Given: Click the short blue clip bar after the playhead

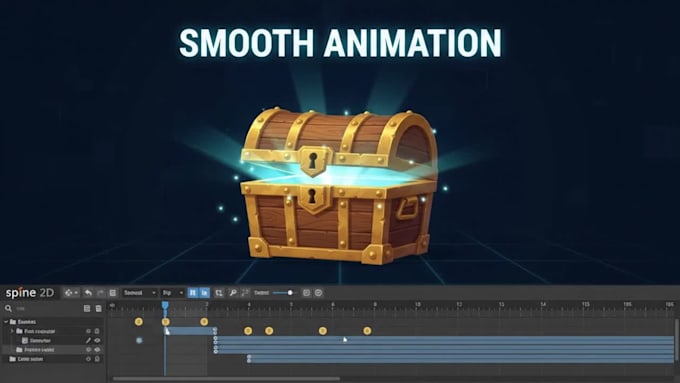Looking at the screenshot, I should tap(190, 331).
